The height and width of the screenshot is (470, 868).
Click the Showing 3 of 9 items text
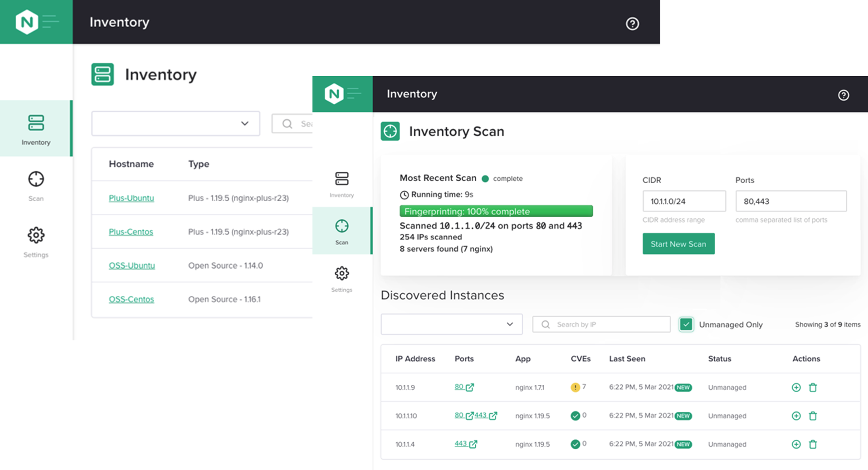pos(828,325)
